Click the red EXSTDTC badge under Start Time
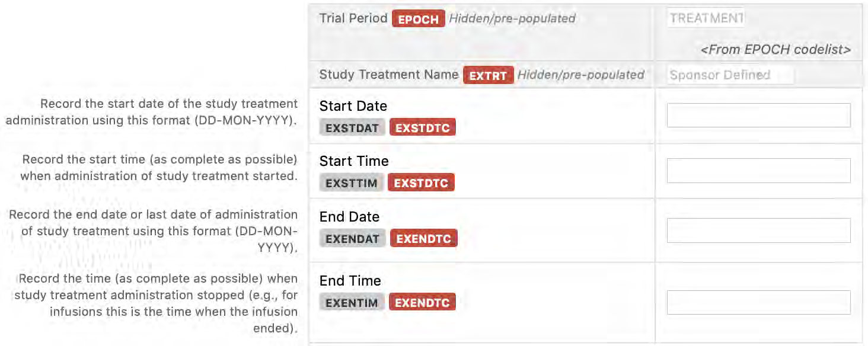 (422, 183)
